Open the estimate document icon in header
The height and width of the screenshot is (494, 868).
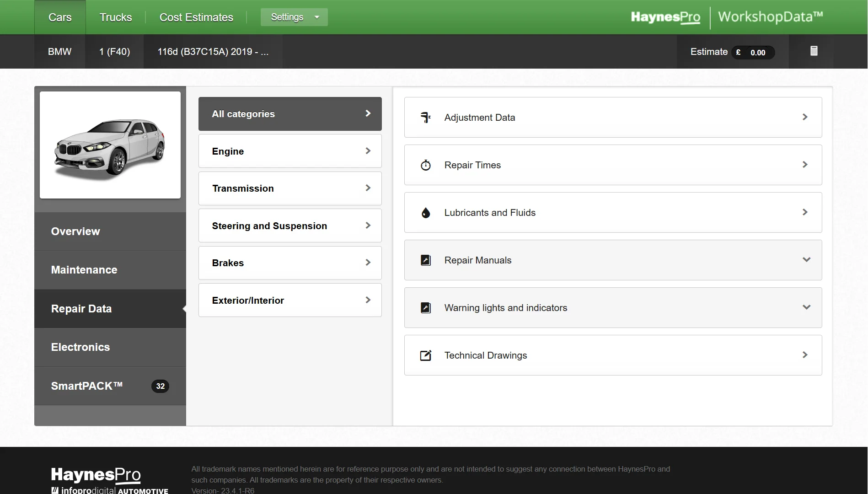coord(814,51)
